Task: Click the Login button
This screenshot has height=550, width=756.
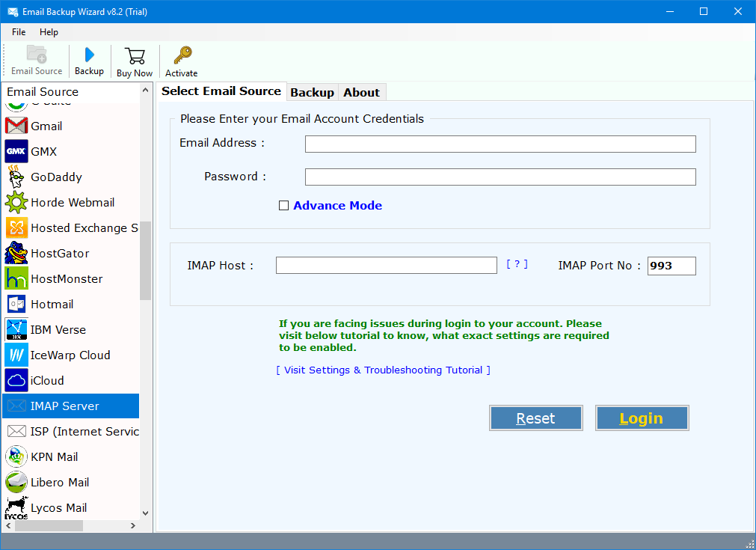Action: [x=642, y=418]
